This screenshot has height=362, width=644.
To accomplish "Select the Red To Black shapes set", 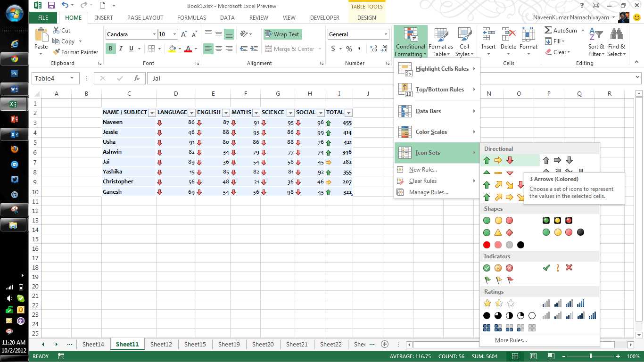I will click(504, 245).
